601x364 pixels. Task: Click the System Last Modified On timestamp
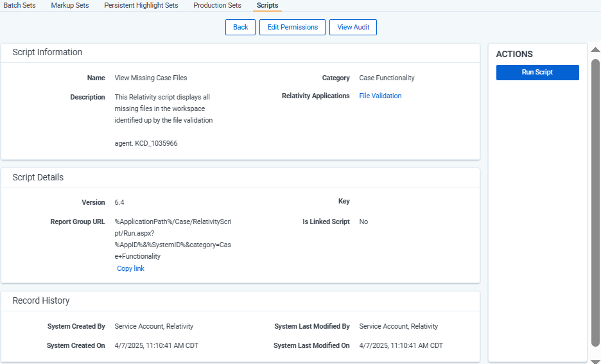tap(401, 345)
